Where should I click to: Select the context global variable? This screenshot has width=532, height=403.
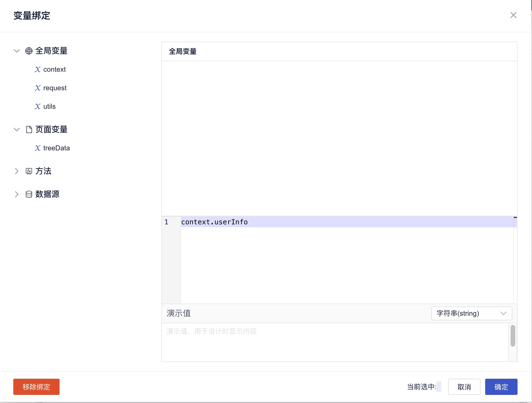54,69
